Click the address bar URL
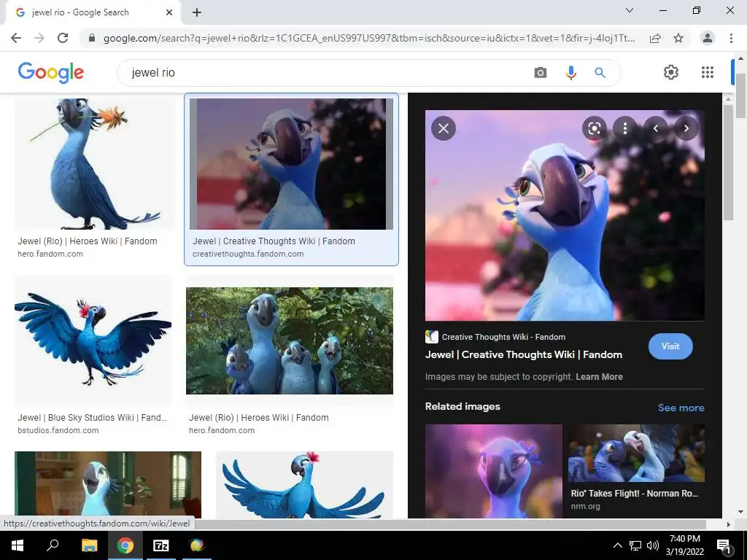 [x=368, y=38]
